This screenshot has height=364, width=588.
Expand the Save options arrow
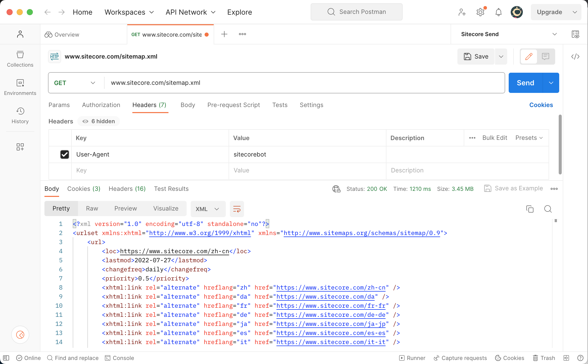coord(501,57)
